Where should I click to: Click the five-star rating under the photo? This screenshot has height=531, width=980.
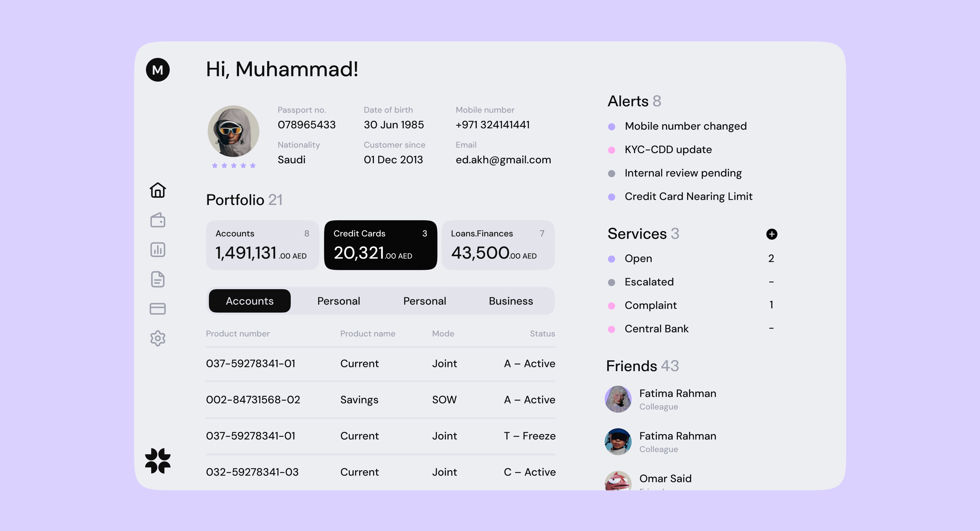234,165
